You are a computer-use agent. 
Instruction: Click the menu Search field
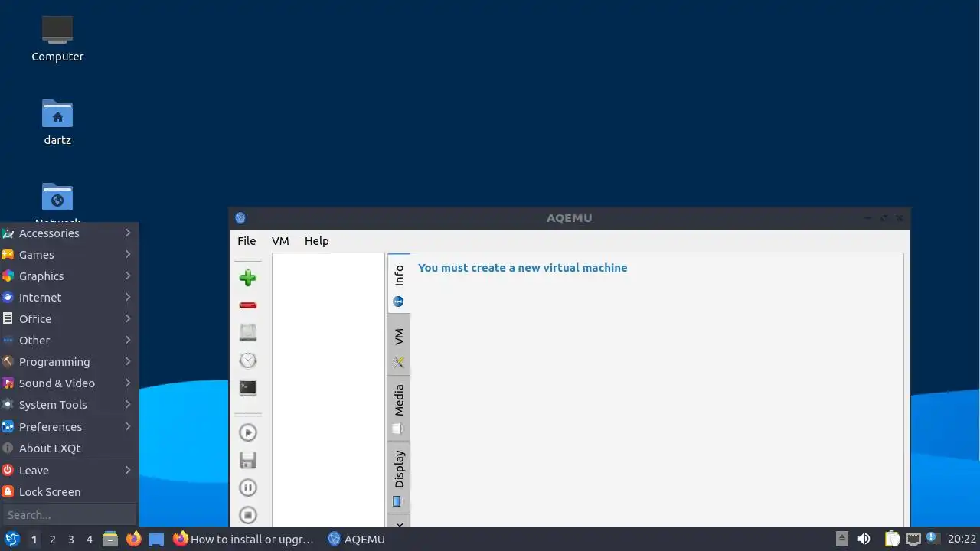pos(69,515)
